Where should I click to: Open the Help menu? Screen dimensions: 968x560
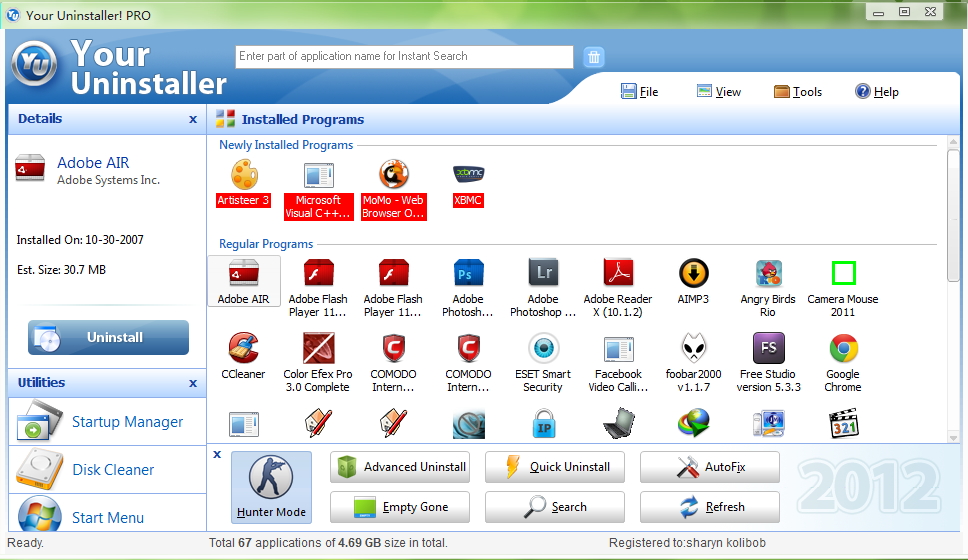[877, 91]
